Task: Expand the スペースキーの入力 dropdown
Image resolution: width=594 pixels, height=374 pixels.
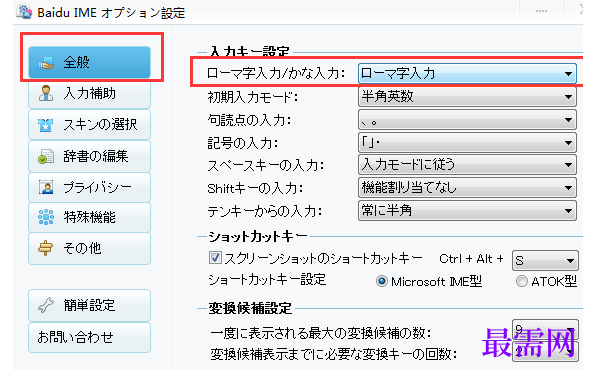Action: pyautogui.click(x=467, y=165)
